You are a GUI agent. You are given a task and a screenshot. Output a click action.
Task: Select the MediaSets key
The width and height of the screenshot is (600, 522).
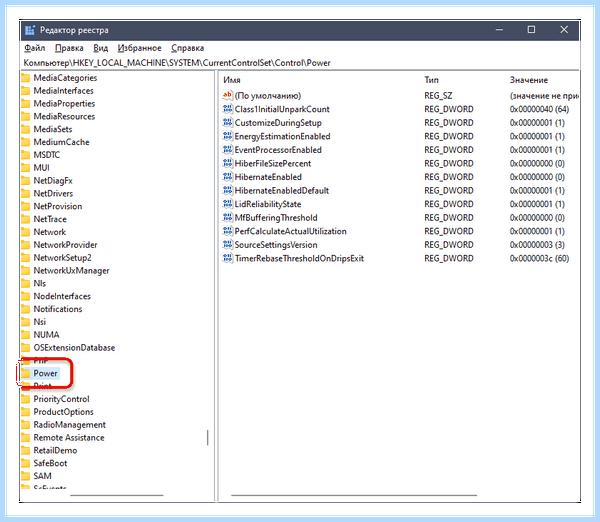pos(53,129)
